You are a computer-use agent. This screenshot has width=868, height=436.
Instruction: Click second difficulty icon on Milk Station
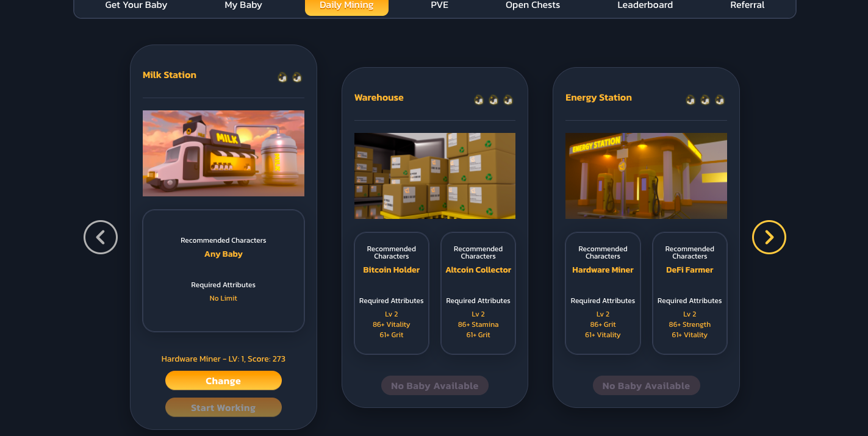[297, 77]
